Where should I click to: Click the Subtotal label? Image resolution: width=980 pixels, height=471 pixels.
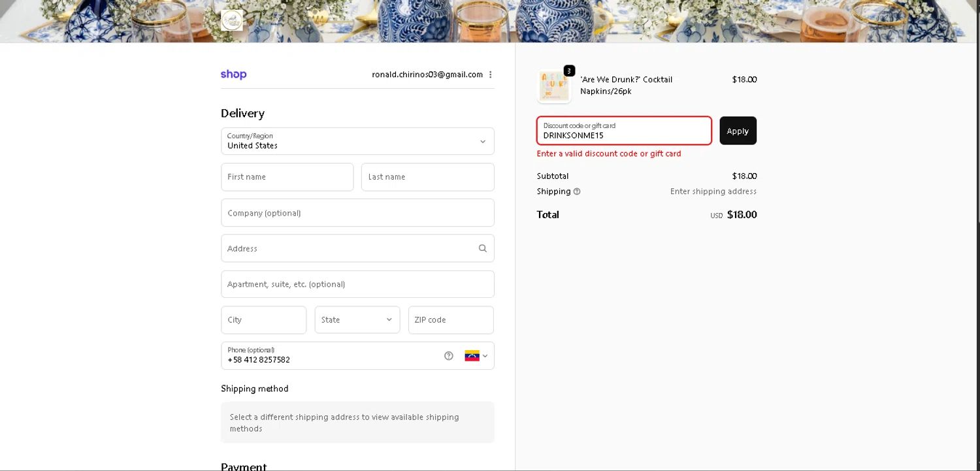click(x=553, y=176)
